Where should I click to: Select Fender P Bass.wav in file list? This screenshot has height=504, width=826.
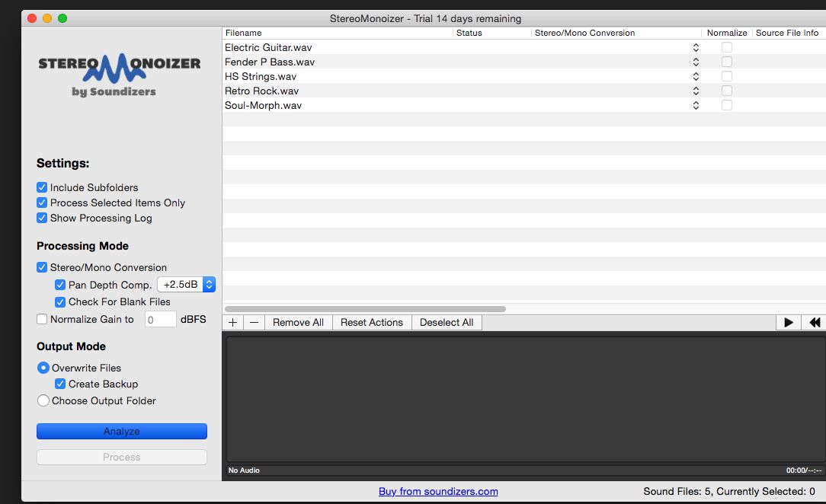click(x=270, y=62)
